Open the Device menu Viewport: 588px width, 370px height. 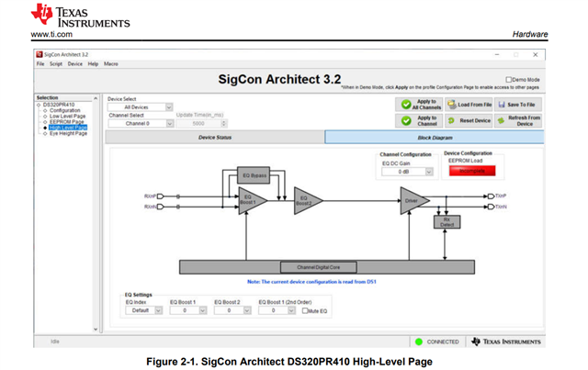[x=75, y=64]
